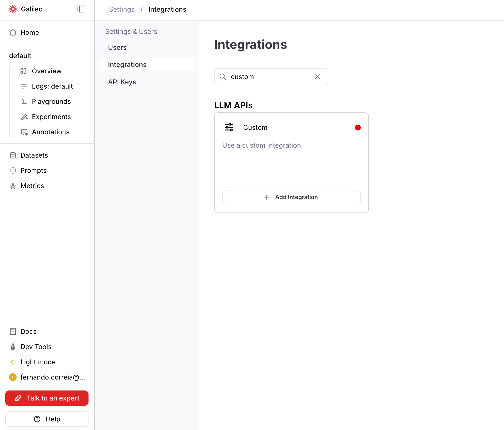The height and width of the screenshot is (430, 504).
Task: Click the Help button
Action: (47, 419)
